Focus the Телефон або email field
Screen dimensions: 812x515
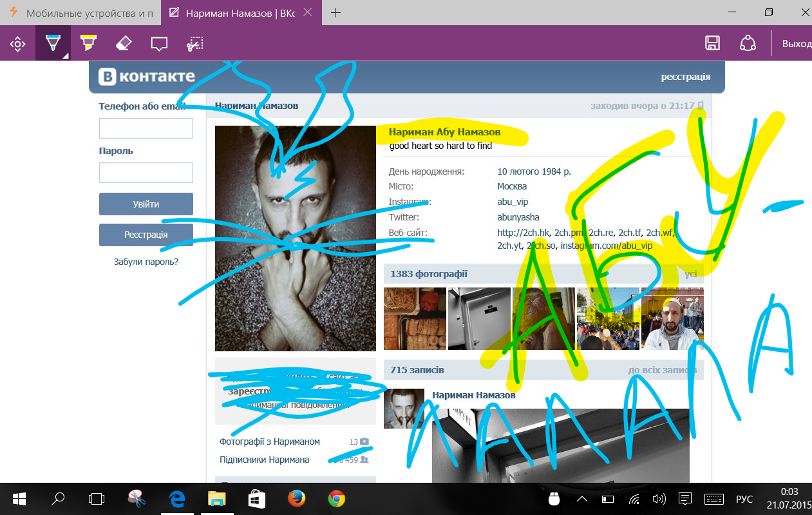pyautogui.click(x=146, y=128)
